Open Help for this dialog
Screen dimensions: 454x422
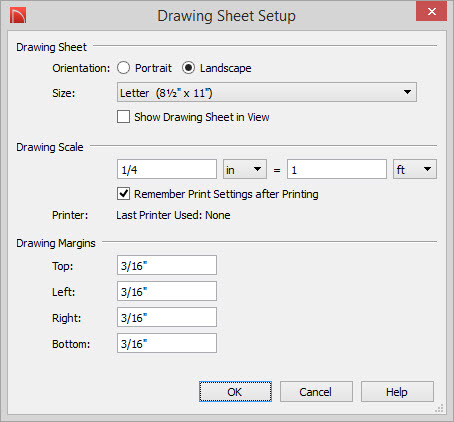[x=397, y=392]
